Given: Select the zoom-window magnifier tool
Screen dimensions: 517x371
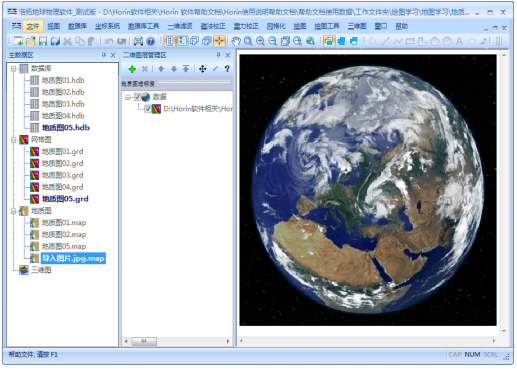Looking at the screenshot, I should pyautogui.click(x=248, y=41).
